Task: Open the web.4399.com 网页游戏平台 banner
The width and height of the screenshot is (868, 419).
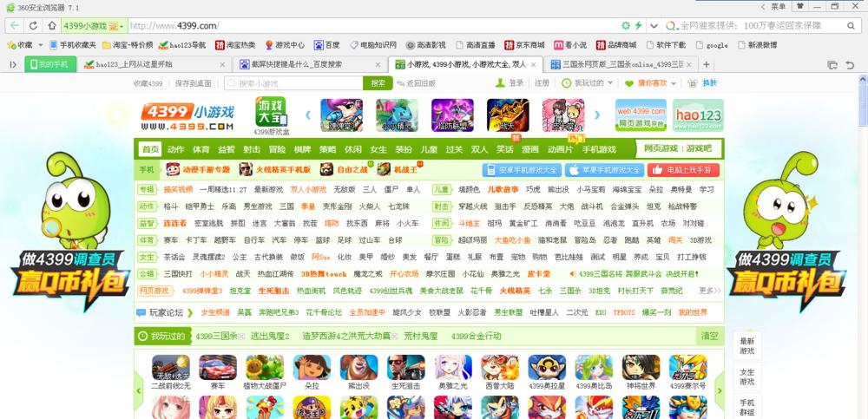Action: click(641, 115)
